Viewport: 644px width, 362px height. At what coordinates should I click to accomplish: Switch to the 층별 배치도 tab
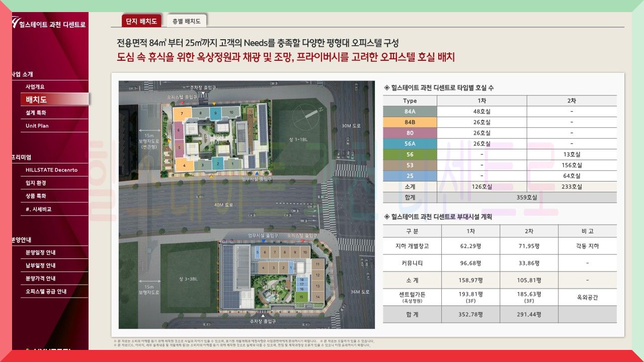[187, 21]
